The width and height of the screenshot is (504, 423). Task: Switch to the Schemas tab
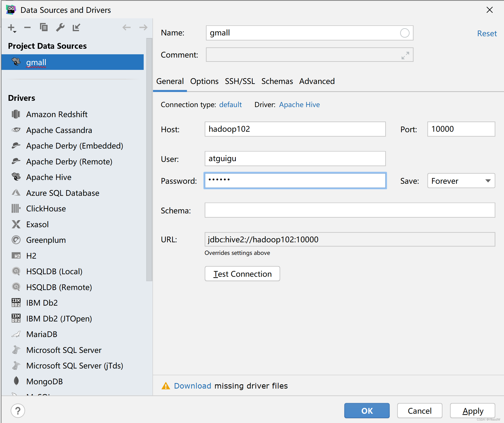click(277, 81)
